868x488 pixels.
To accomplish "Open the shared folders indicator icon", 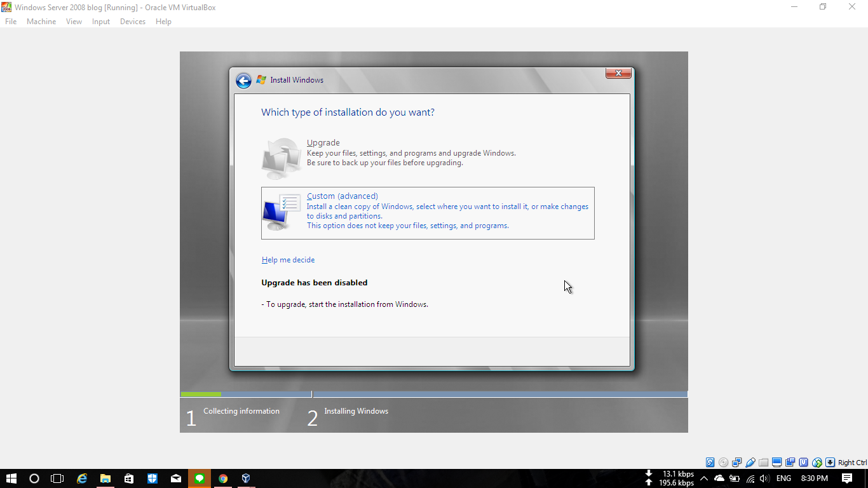I will tap(764, 463).
